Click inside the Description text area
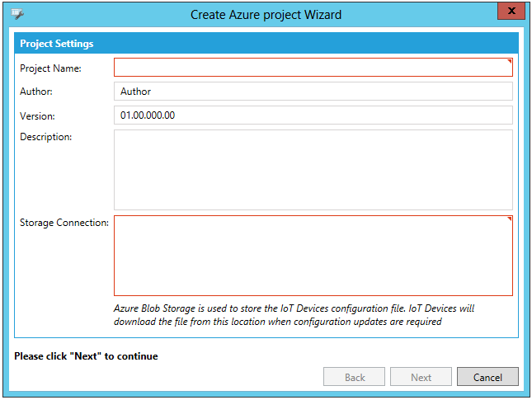This screenshot has width=532, height=400. point(313,169)
